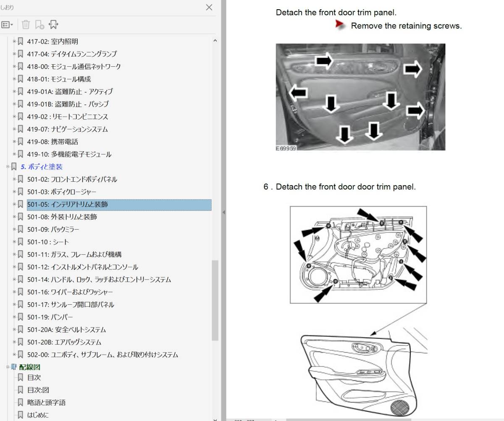Screen dimensions: 504x421
Task: Click the book icon beside 配線図
Action: pos(14,367)
